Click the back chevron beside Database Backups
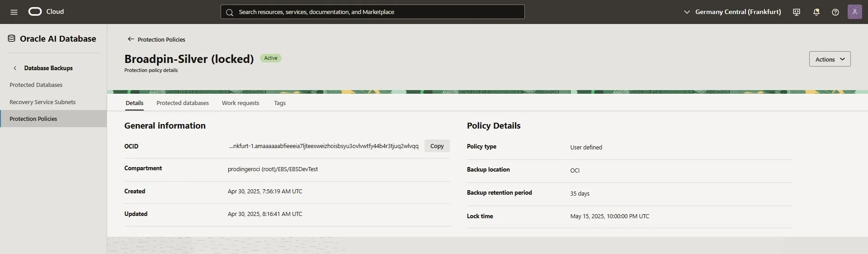The height and width of the screenshot is (254, 868). pyautogui.click(x=15, y=68)
